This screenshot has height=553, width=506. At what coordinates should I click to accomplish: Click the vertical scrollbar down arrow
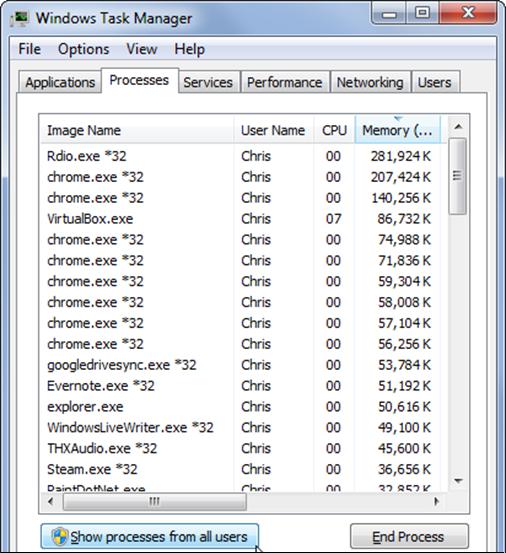458,481
